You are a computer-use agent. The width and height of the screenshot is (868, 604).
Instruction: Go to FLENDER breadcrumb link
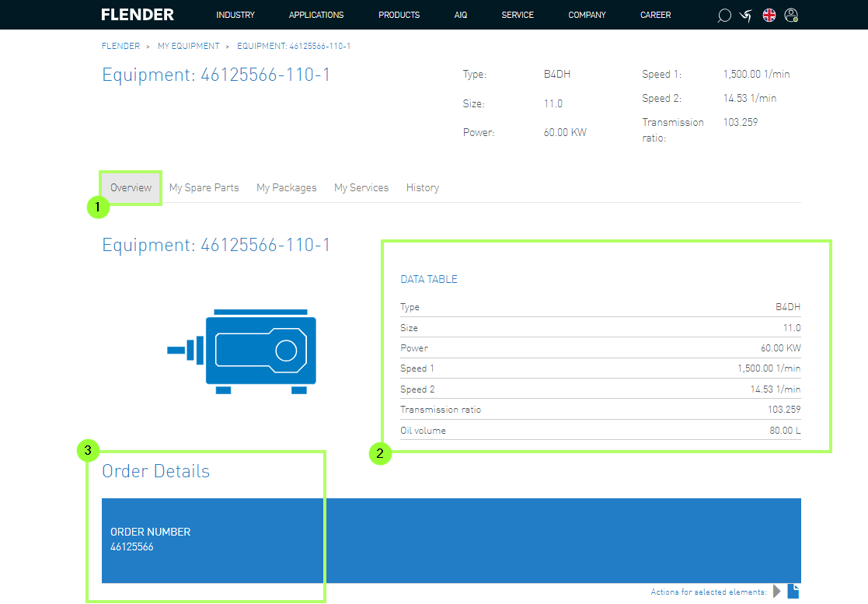[120, 46]
